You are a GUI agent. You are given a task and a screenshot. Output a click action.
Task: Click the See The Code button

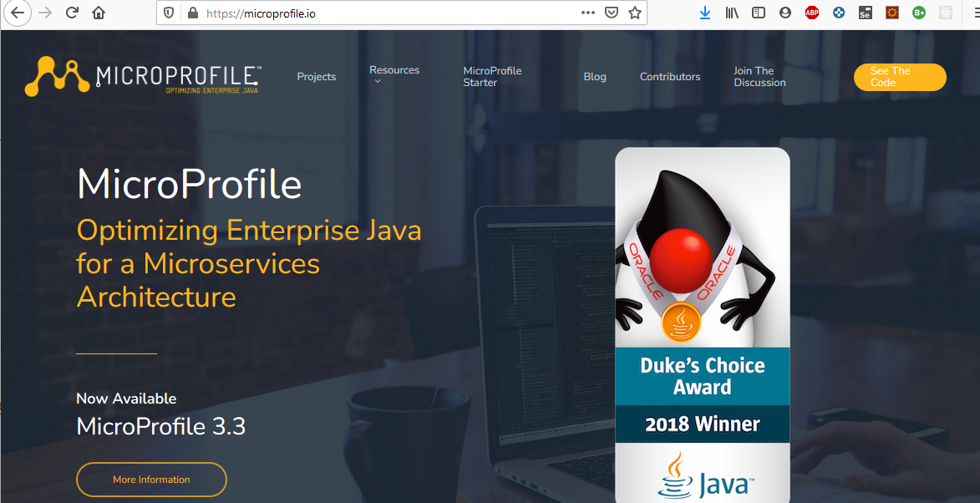pos(900,77)
